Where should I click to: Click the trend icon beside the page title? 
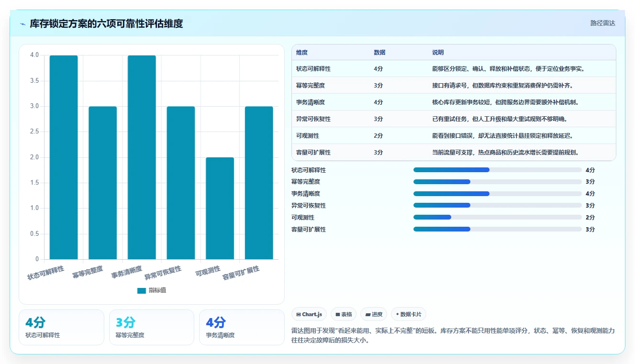[22, 23]
